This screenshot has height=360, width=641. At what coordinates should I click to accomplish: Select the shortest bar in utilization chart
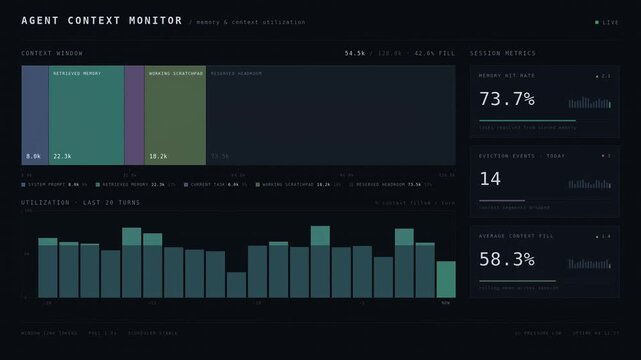(x=236, y=285)
